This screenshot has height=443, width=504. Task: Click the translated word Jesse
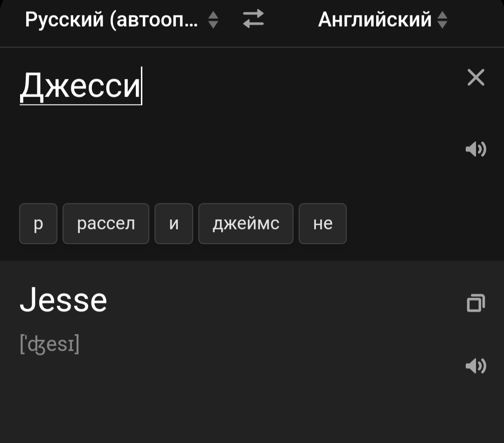(63, 300)
